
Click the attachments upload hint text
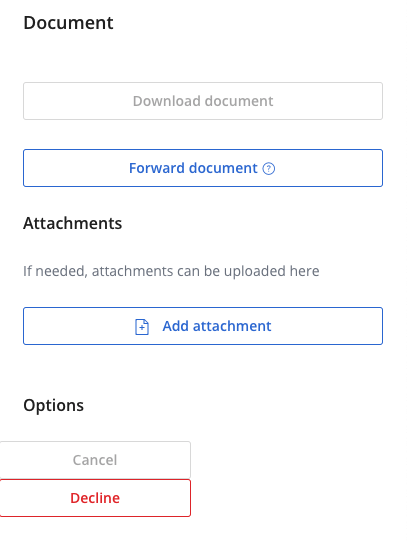(x=171, y=271)
